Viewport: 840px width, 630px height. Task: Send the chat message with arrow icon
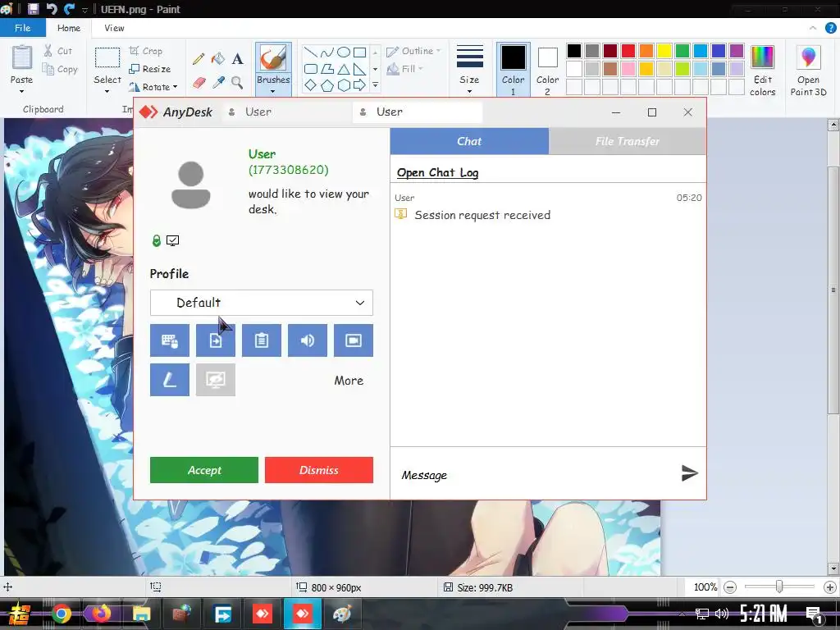[x=689, y=473]
